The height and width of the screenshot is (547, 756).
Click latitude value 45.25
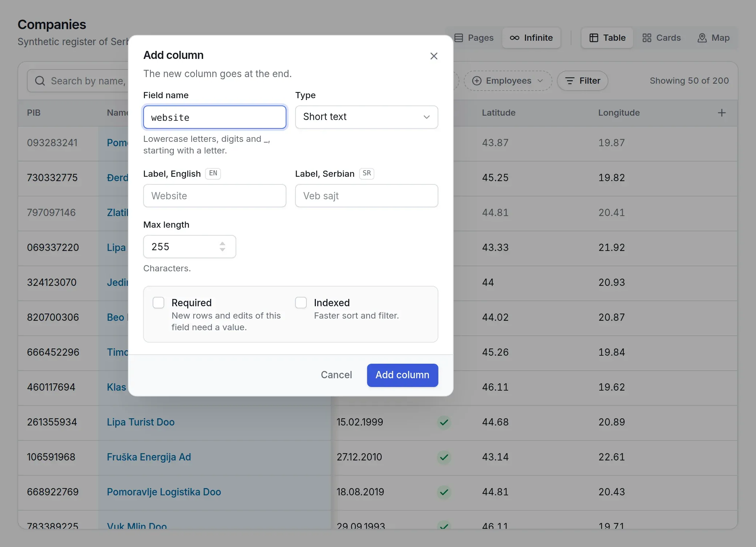click(495, 178)
